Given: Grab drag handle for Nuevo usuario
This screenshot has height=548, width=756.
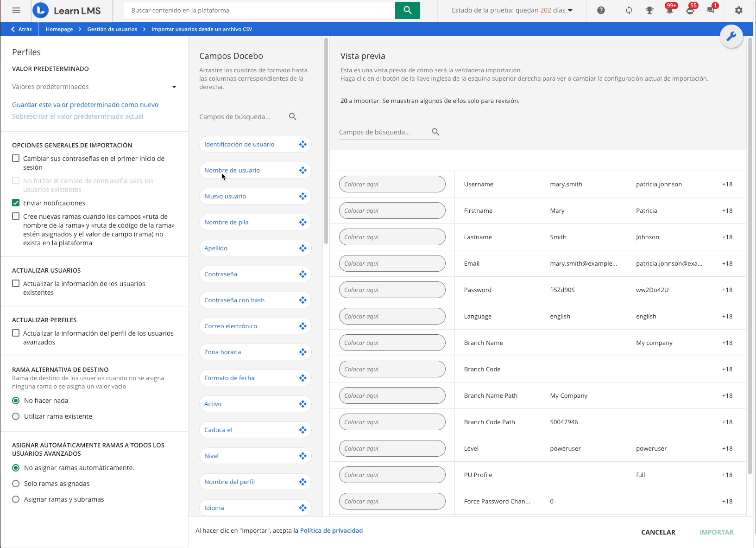Looking at the screenshot, I should point(303,196).
